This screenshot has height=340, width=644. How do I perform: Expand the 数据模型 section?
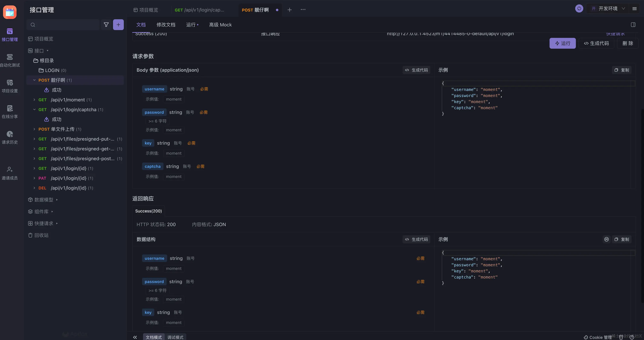pyautogui.click(x=44, y=200)
